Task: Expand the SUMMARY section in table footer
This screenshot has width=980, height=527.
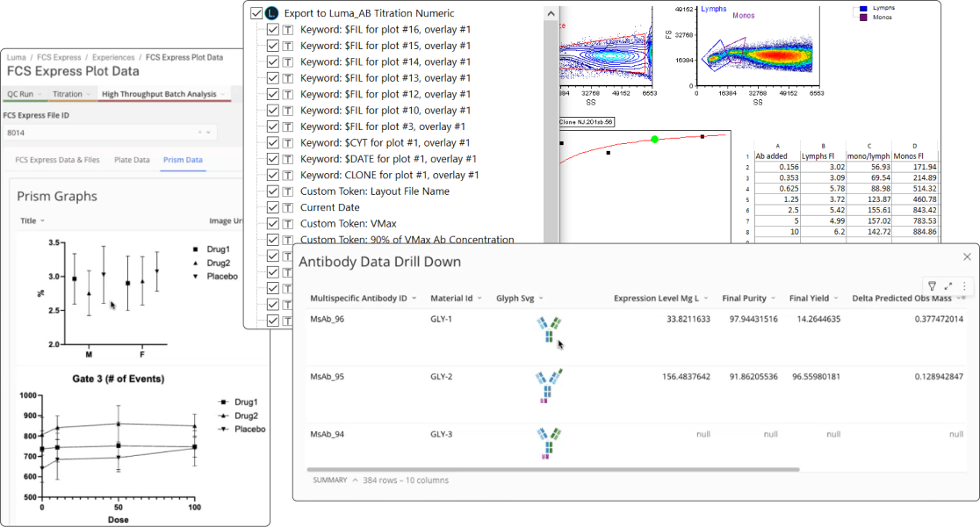Action: pos(355,480)
